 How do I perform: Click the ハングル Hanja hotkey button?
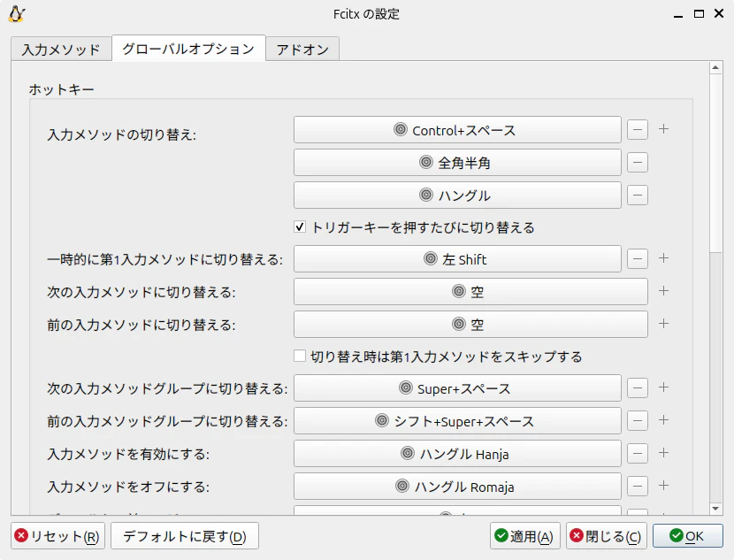pyautogui.click(x=457, y=454)
